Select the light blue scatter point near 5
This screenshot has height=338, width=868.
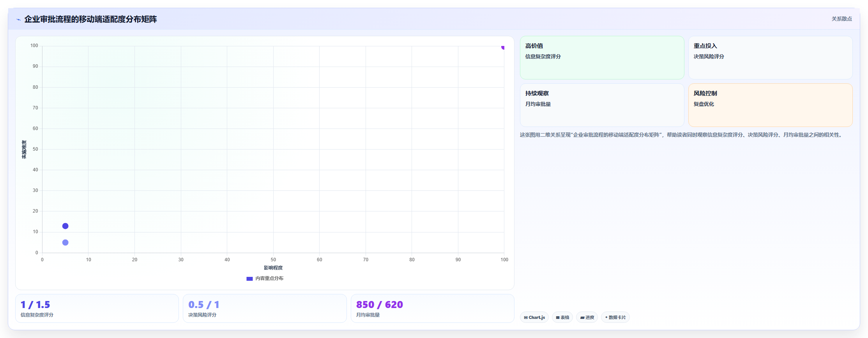(65, 243)
